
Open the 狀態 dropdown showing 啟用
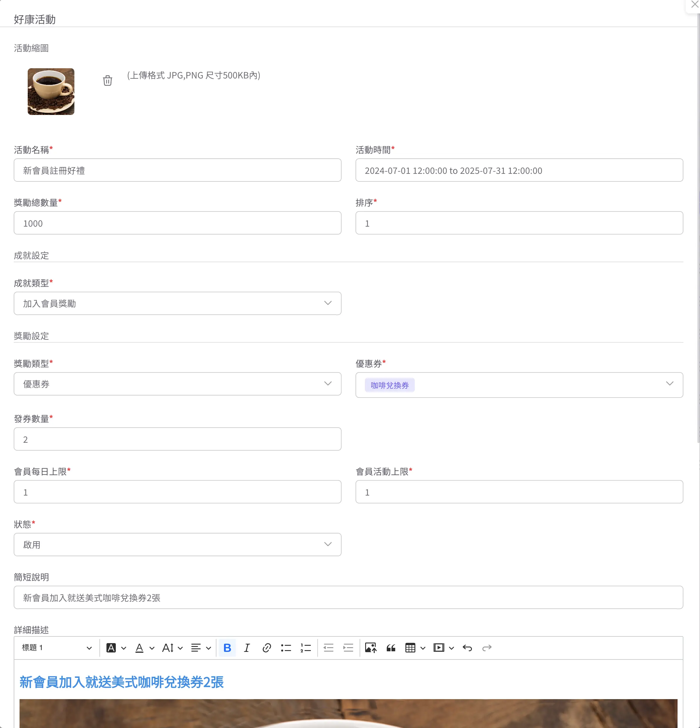(177, 544)
